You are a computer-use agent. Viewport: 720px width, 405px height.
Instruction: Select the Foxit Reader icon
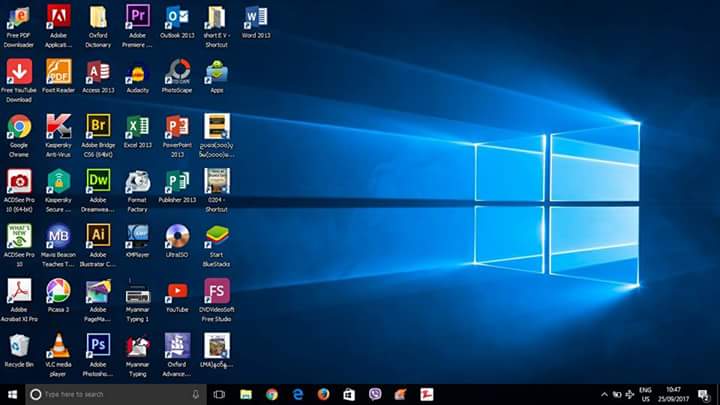click(x=58, y=76)
